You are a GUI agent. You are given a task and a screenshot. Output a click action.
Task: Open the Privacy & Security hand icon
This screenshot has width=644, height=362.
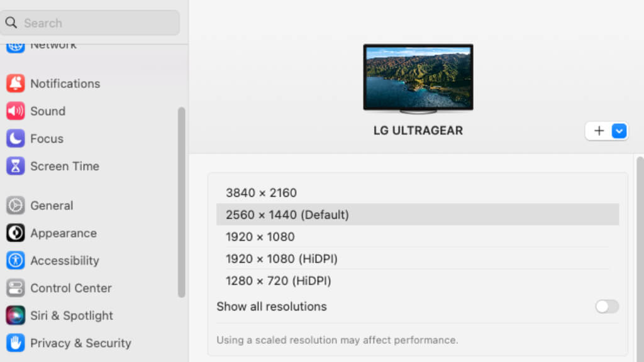(x=15, y=343)
